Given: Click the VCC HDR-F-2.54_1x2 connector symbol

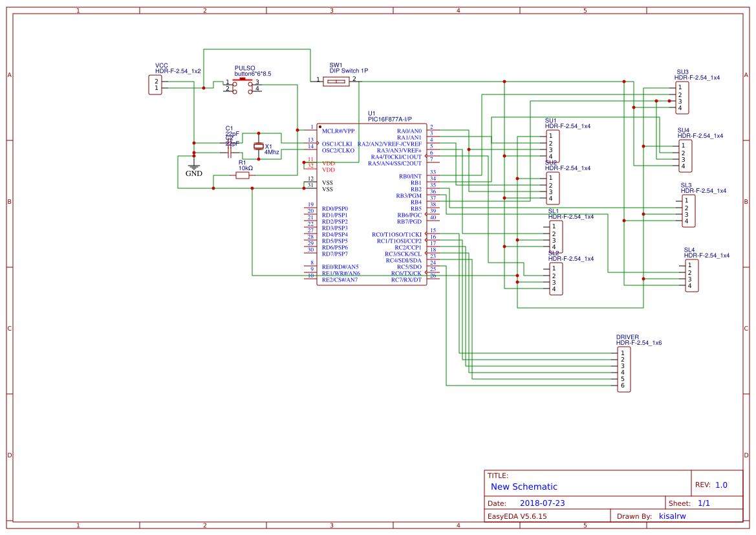Looking at the screenshot, I should [155, 84].
